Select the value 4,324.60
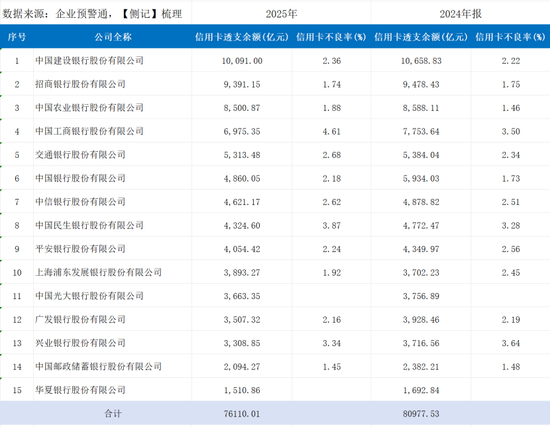 coord(242,226)
